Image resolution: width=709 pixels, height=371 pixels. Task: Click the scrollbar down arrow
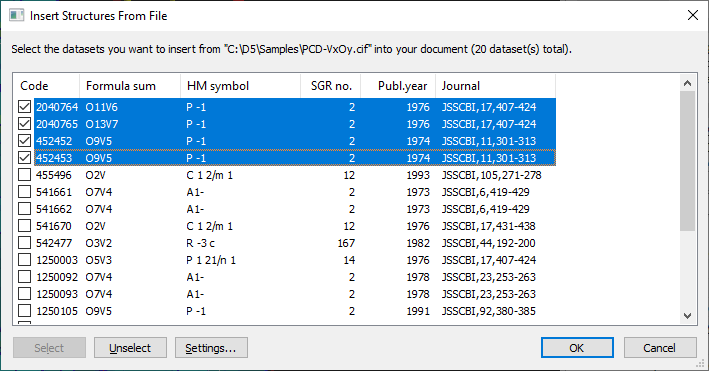(687, 316)
